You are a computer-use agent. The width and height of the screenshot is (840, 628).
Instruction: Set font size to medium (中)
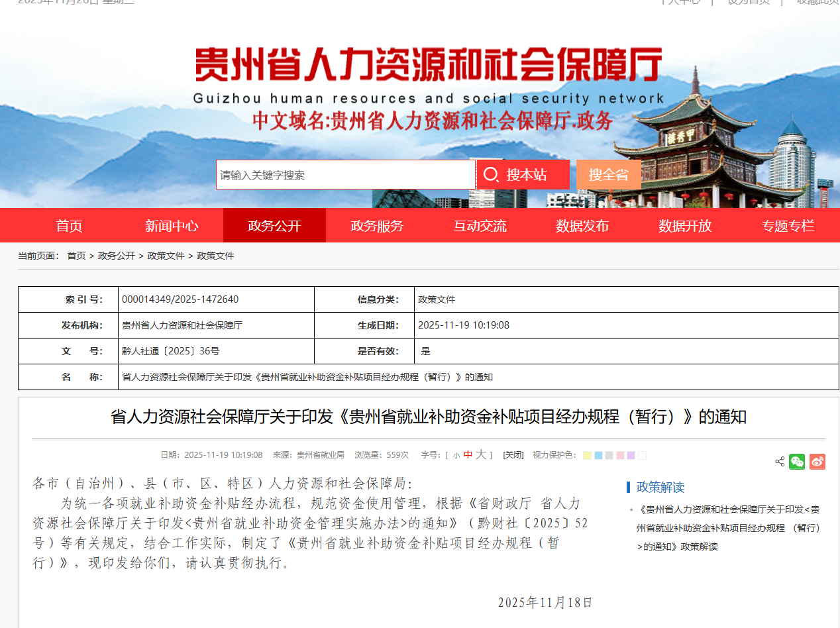pyautogui.click(x=468, y=455)
